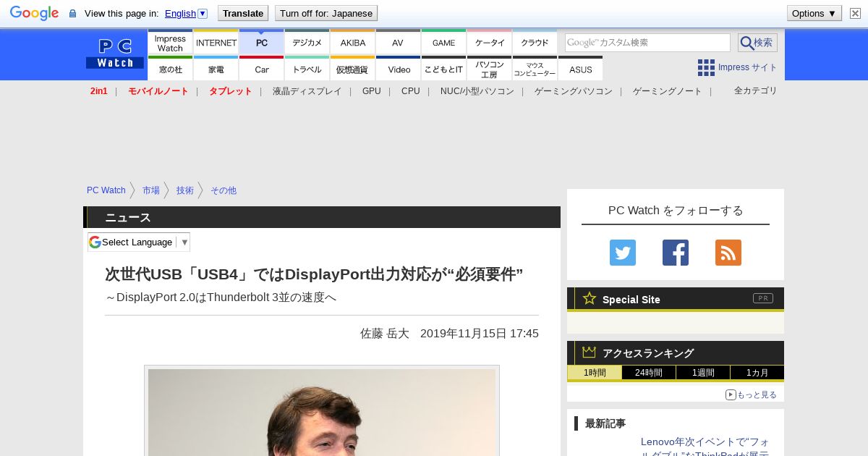Click the Translate button

pyautogui.click(x=243, y=13)
